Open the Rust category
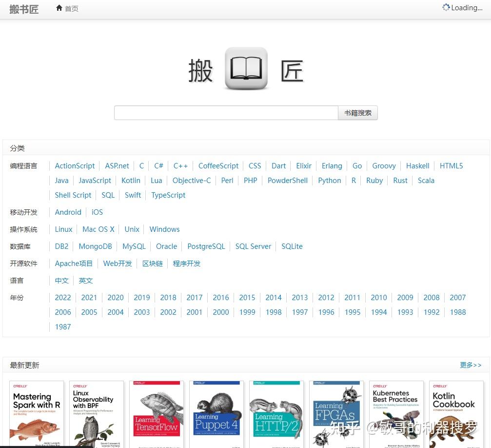 click(x=400, y=181)
